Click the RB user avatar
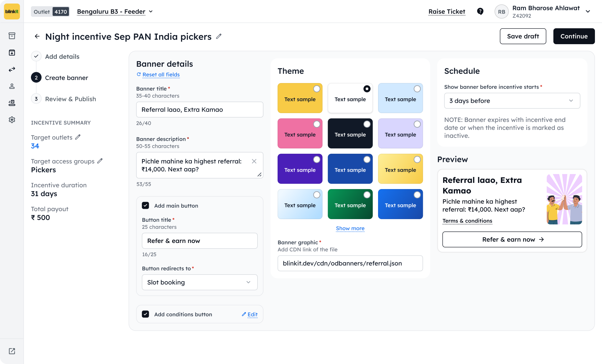Image resolution: width=602 pixels, height=364 pixels. pyautogui.click(x=502, y=12)
